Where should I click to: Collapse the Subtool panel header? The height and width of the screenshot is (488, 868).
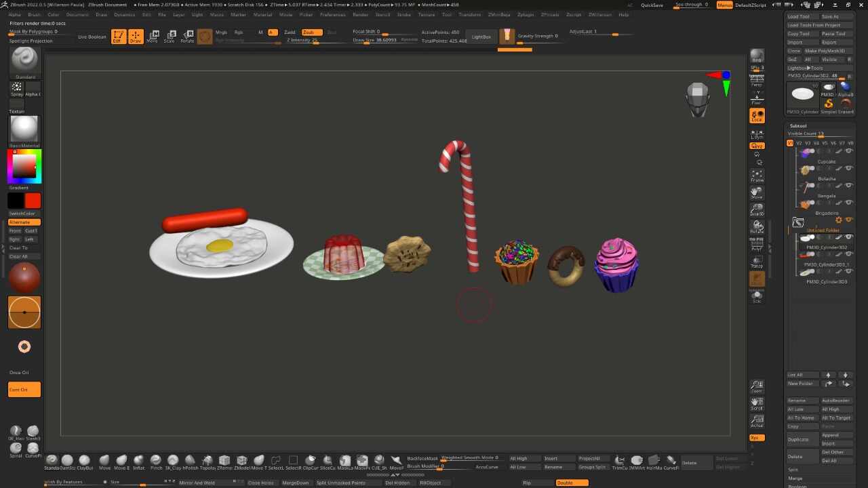coord(798,125)
